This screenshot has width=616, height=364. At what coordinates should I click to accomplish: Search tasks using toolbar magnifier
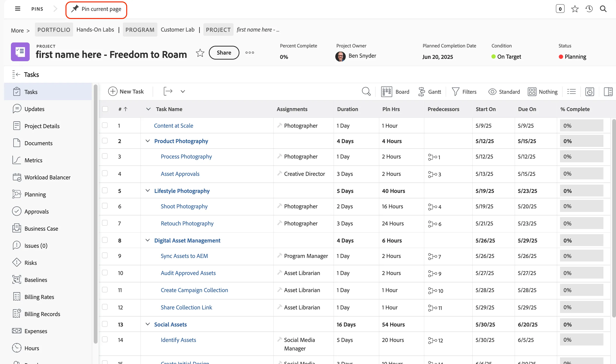tap(366, 92)
